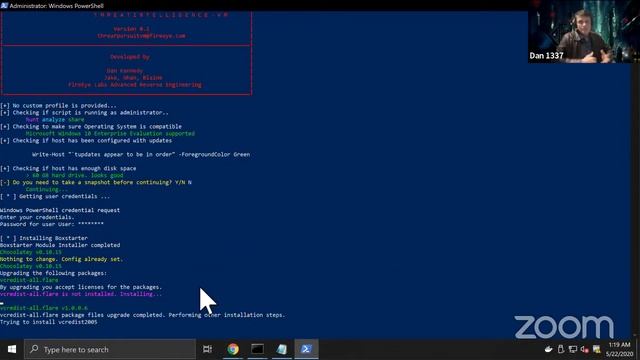Click the rightmost system tray icon beside the clock
The height and width of the screenshot is (360, 640).
(x=597, y=349)
